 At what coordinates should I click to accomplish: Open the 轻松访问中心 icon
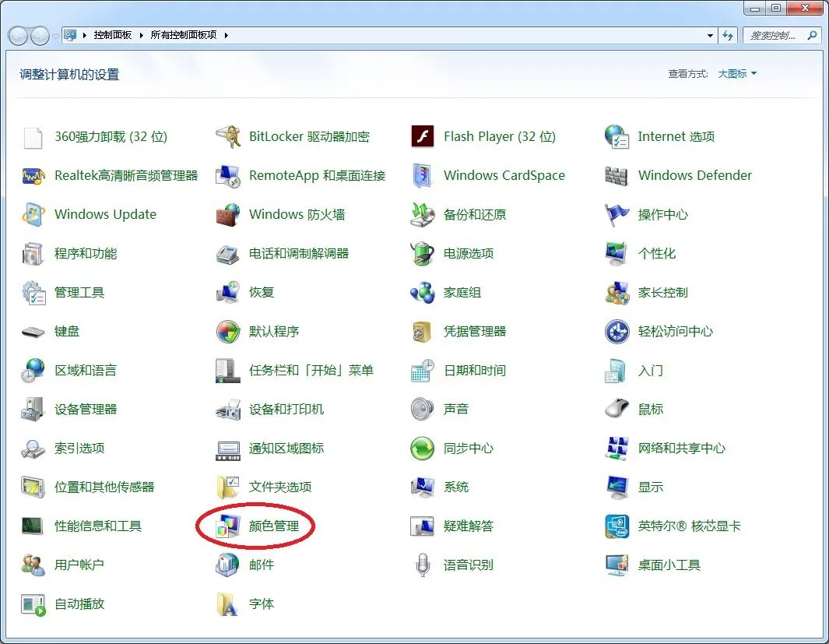pyautogui.click(x=616, y=332)
